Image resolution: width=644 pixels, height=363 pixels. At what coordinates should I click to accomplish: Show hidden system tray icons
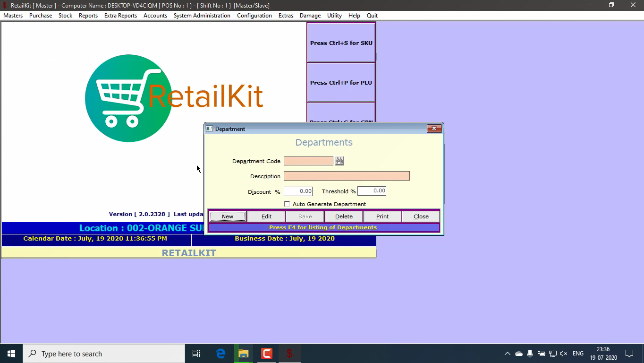(507, 354)
